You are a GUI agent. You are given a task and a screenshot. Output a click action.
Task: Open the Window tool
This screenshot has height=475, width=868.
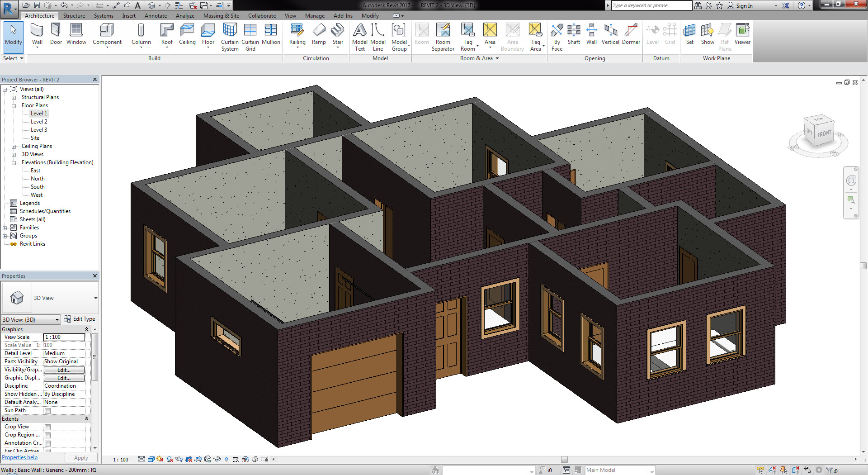pyautogui.click(x=76, y=34)
